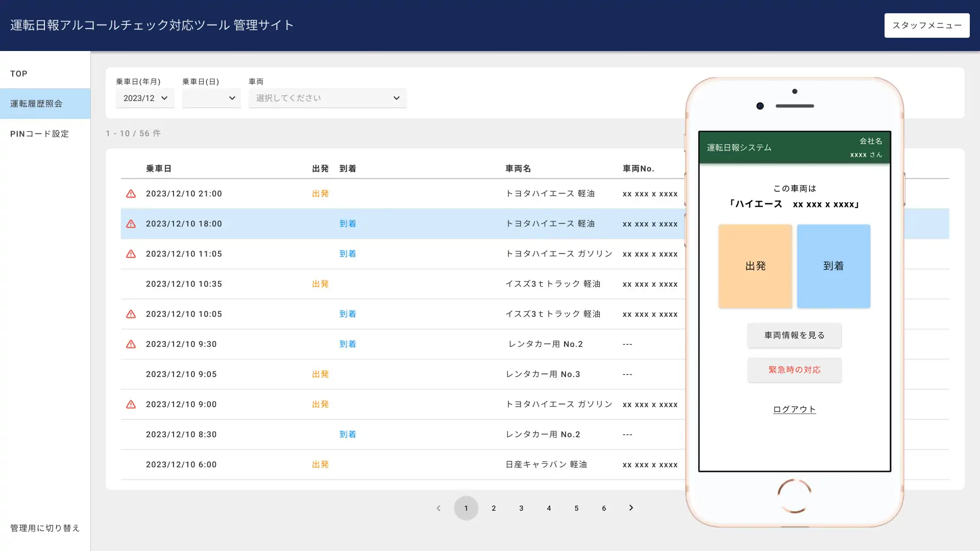980x551 pixels.
Task: Jump to page 4 in the pagination
Action: tap(549, 508)
